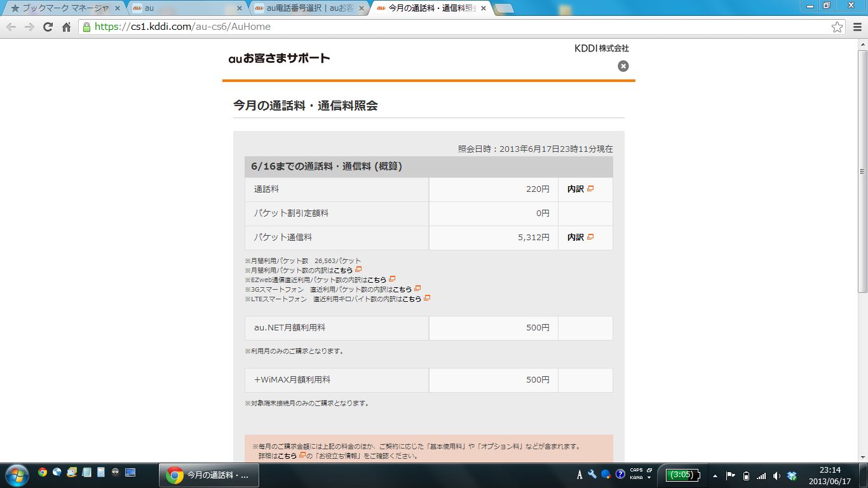View site security info via the lock icon
This screenshot has width=868, height=488.
click(x=87, y=27)
